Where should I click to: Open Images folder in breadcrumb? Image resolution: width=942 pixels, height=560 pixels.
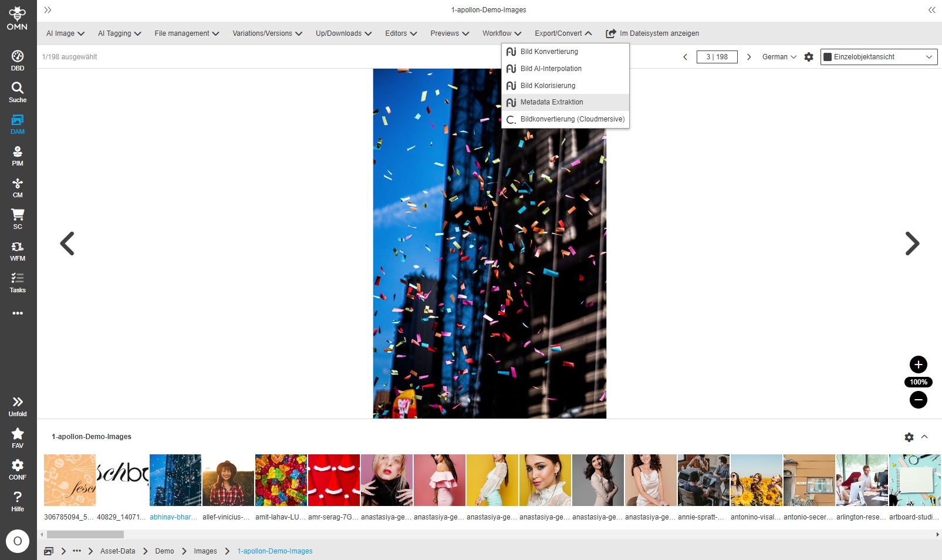pyautogui.click(x=205, y=551)
